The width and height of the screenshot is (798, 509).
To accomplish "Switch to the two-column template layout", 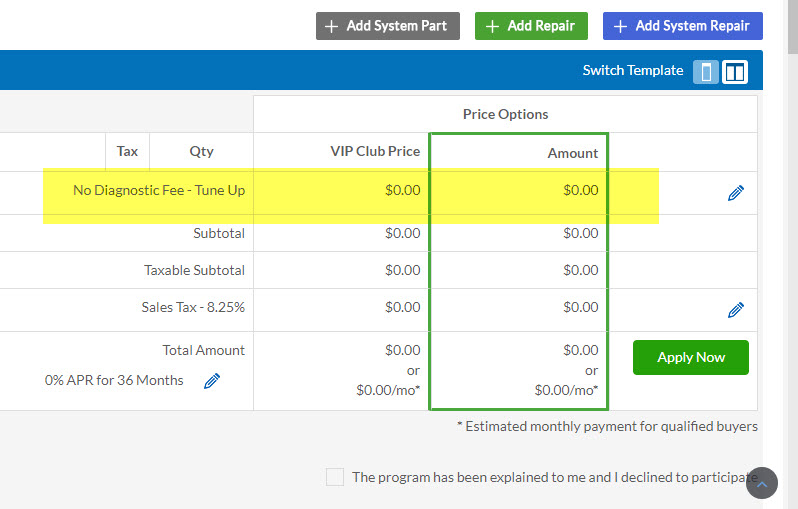I will click(735, 72).
